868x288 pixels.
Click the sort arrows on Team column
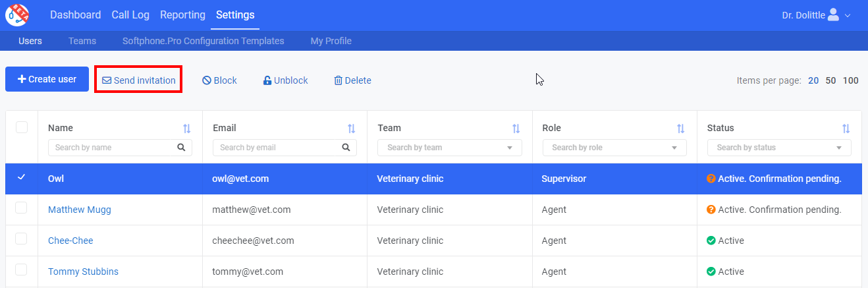coord(516,129)
